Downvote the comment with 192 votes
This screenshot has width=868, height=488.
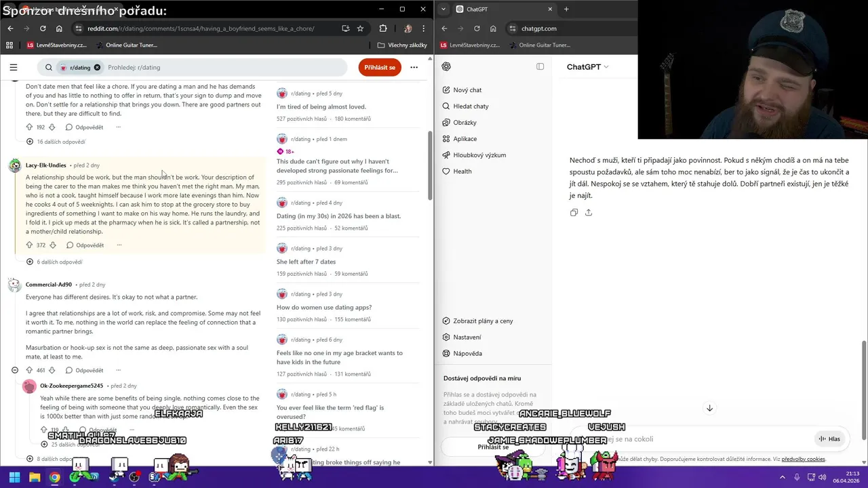(x=52, y=127)
